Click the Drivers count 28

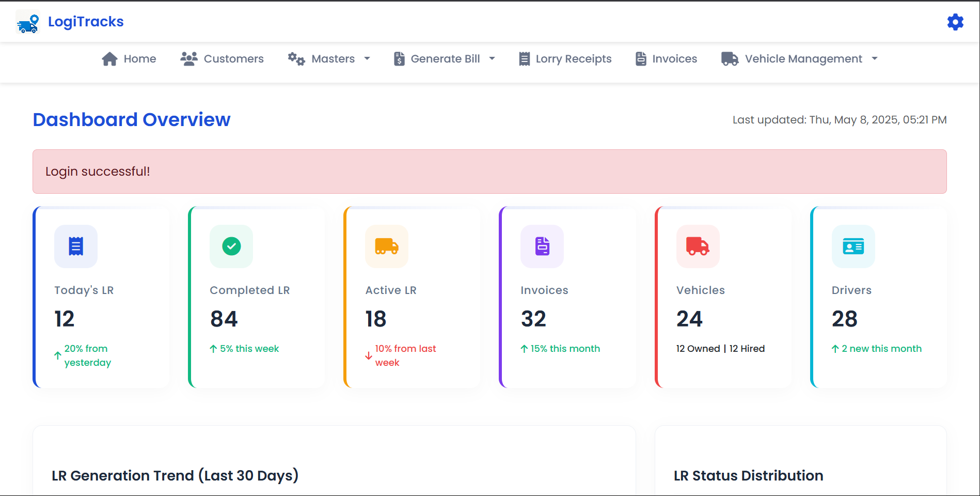point(845,319)
